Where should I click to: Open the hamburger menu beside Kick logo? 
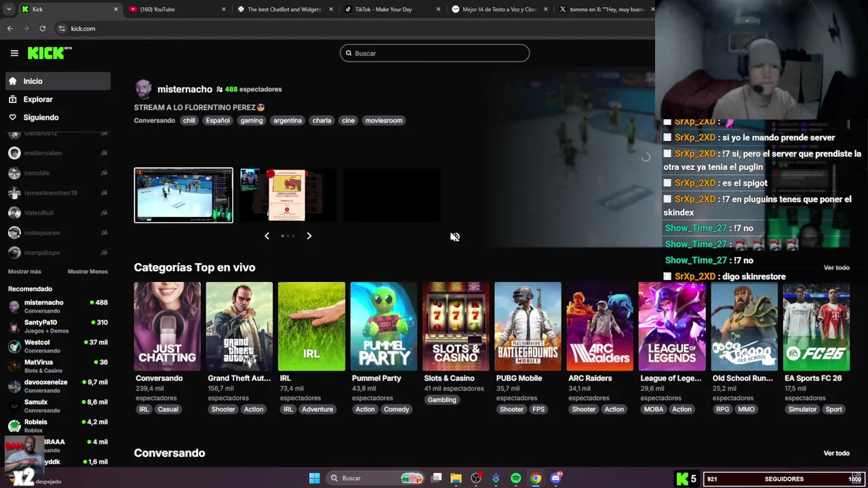[x=14, y=53]
